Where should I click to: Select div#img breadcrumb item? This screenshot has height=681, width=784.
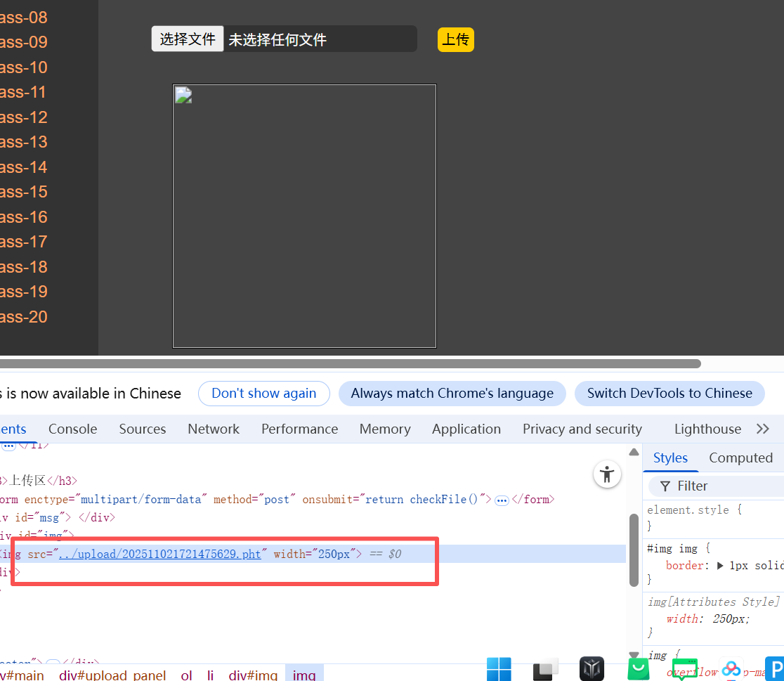tap(253, 675)
